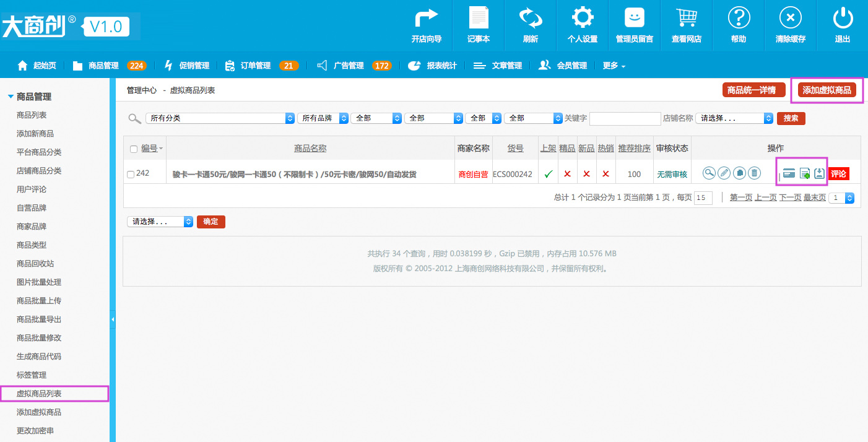The height and width of the screenshot is (442, 868).
Task: Open 图片批量处理 in the sidebar
Action: click(x=39, y=282)
